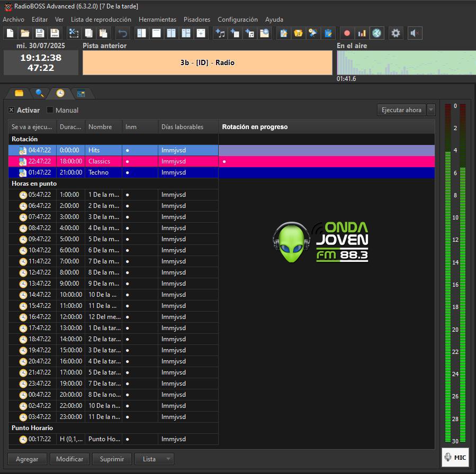
Task: Start recording with the red circle icon
Action: pos(347,33)
